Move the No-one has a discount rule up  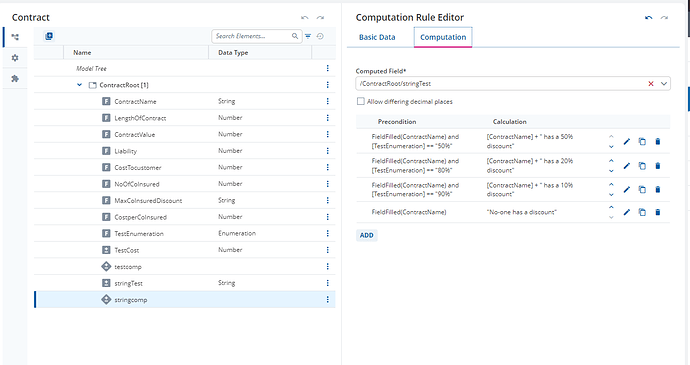pos(611,207)
